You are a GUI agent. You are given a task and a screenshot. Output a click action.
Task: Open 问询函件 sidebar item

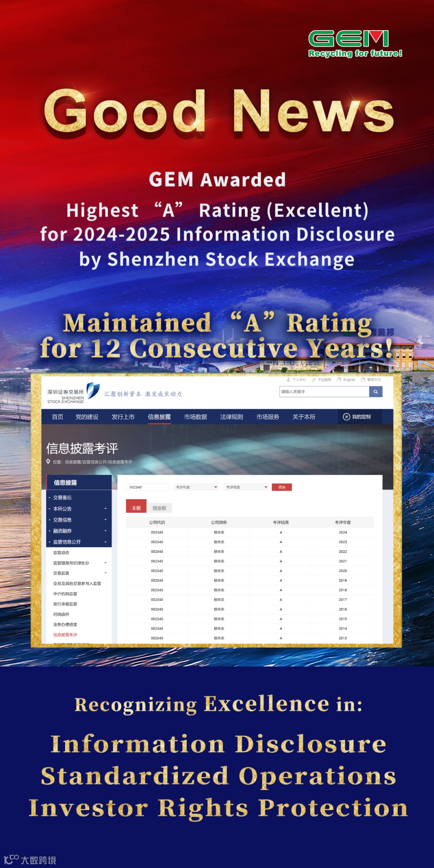click(61, 614)
